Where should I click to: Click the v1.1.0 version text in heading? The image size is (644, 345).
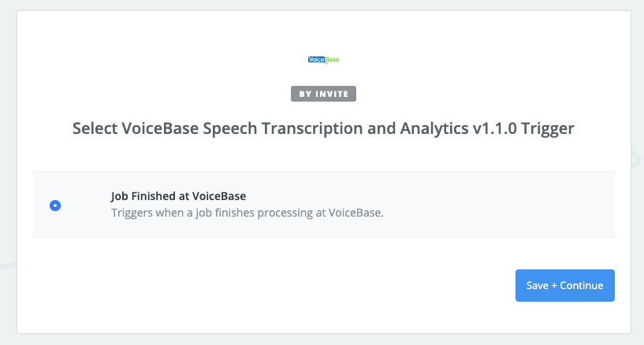coord(495,128)
